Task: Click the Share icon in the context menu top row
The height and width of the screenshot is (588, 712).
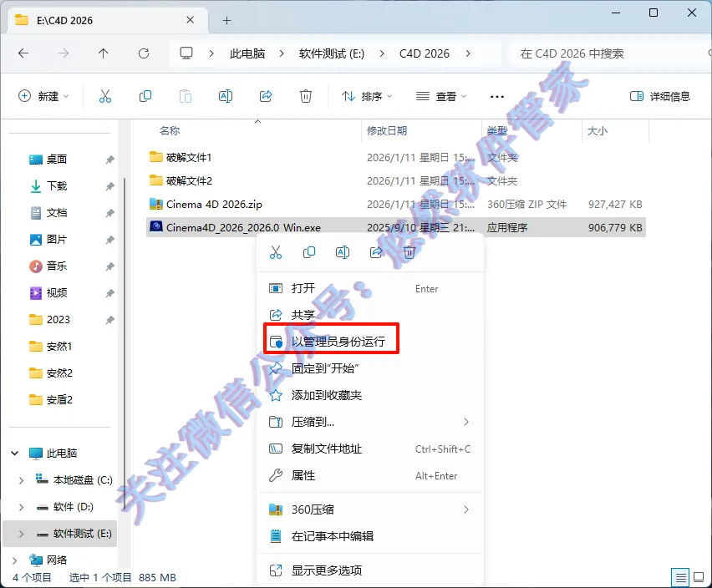Action: (x=376, y=252)
